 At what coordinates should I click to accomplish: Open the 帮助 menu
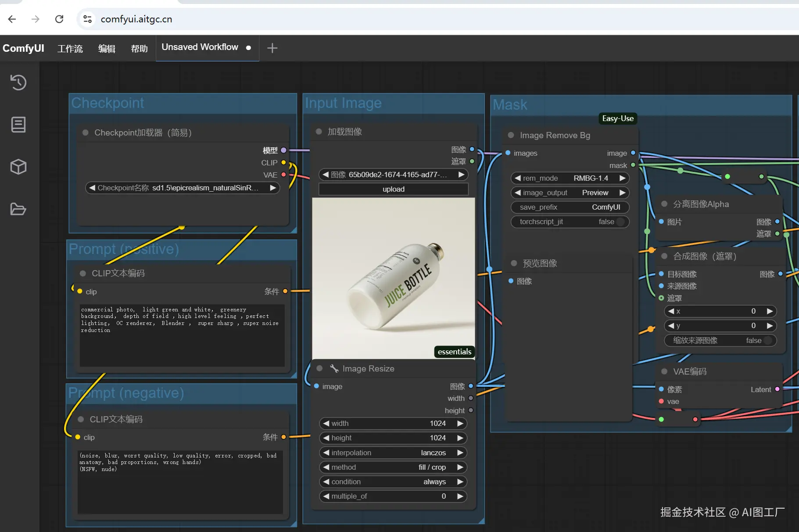click(x=139, y=49)
